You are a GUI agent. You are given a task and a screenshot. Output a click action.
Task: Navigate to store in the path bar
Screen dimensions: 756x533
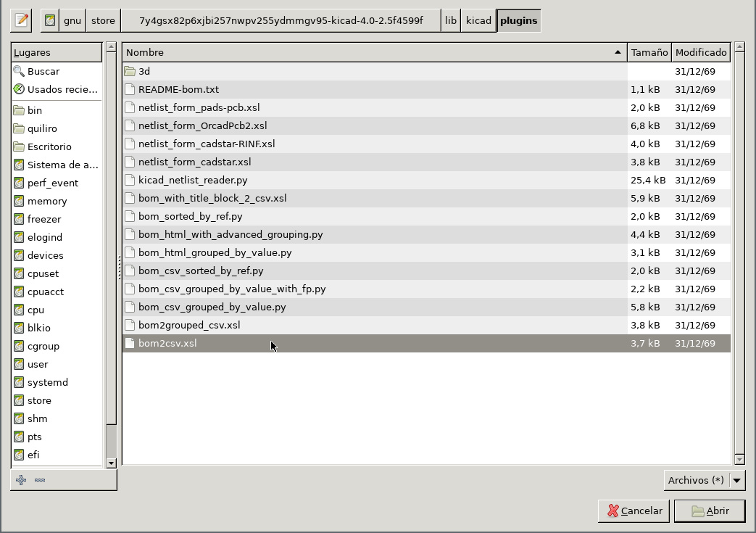[103, 21]
